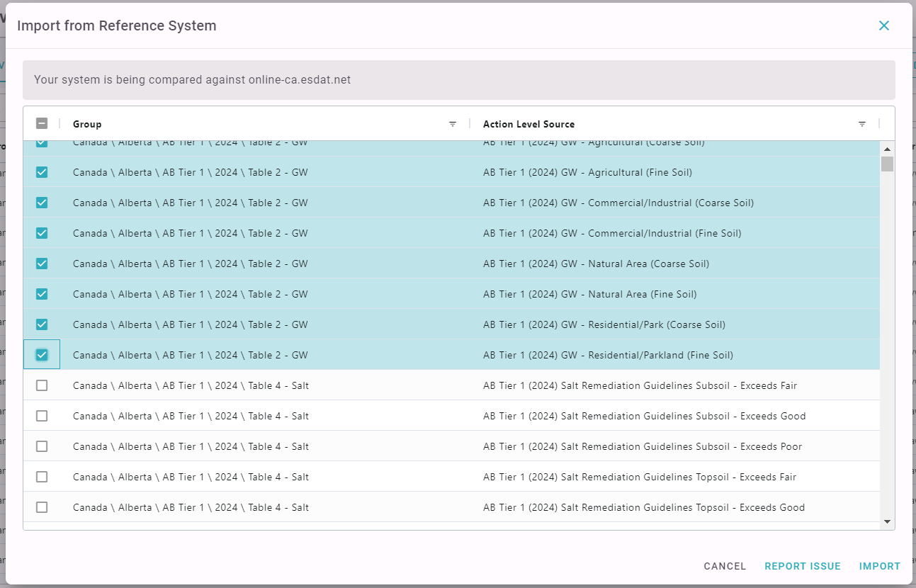Click the Import button
Viewport: 916px width, 588px height.
click(x=880, y=566)
